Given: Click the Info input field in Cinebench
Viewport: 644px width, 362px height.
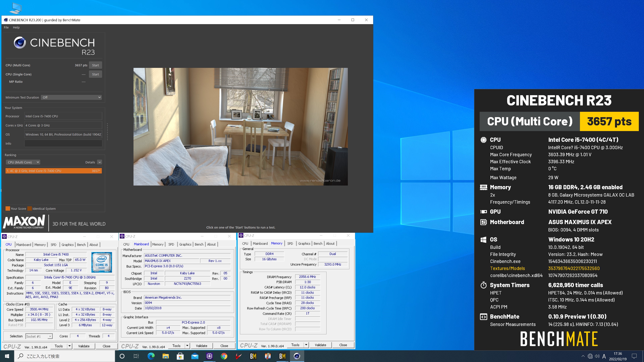Looking at the screenshot, I should [63, 143].
